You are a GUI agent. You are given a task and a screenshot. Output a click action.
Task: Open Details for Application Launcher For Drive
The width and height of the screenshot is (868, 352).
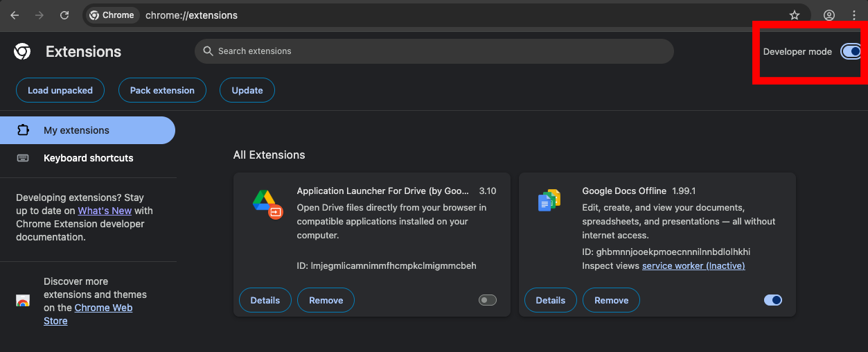[x=265, y=300]
